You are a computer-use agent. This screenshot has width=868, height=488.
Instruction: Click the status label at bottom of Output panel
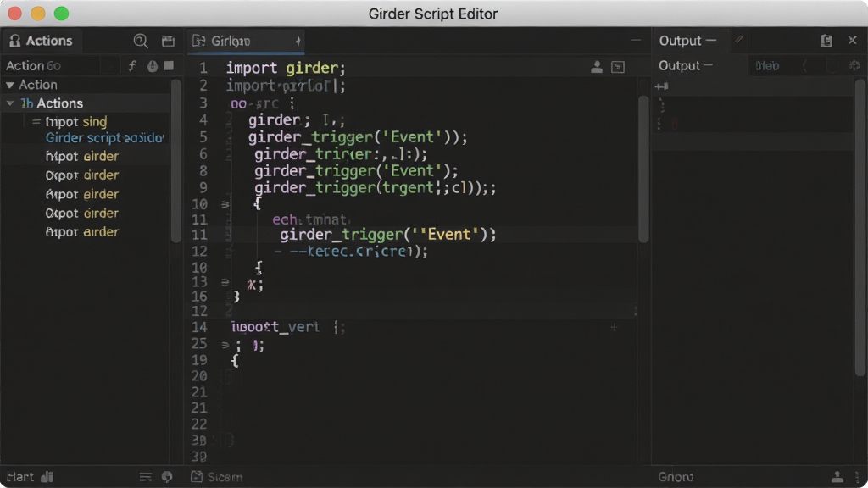point(676,477)
